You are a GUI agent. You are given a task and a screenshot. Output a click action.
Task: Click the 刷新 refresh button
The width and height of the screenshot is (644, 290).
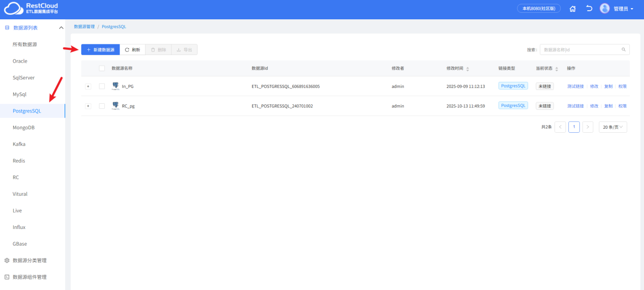(133, 50)
